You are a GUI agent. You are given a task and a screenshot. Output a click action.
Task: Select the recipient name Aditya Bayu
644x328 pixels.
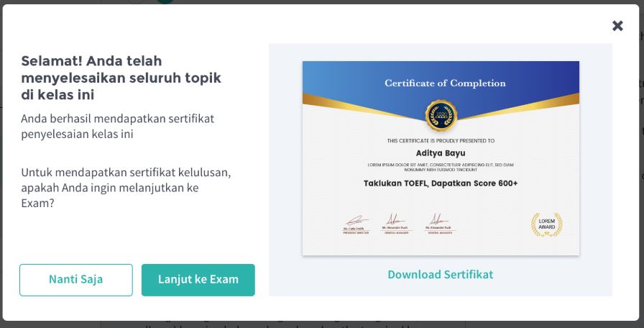[x=441, y=153]
